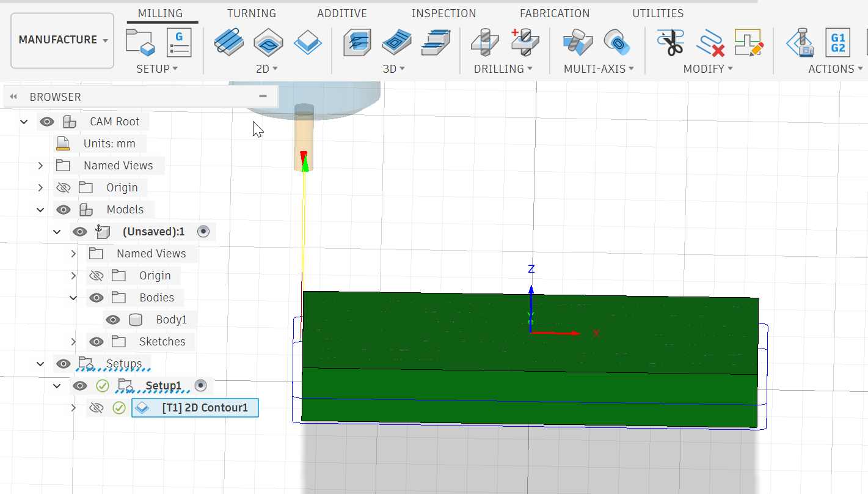Click the Delete Passes red X icon

[710, 42]
